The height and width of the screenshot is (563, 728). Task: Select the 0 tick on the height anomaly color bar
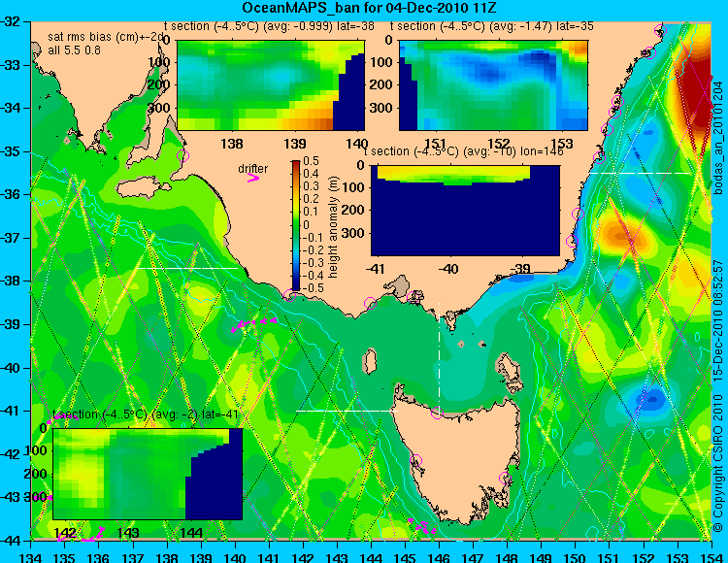(x=306, y=224)
